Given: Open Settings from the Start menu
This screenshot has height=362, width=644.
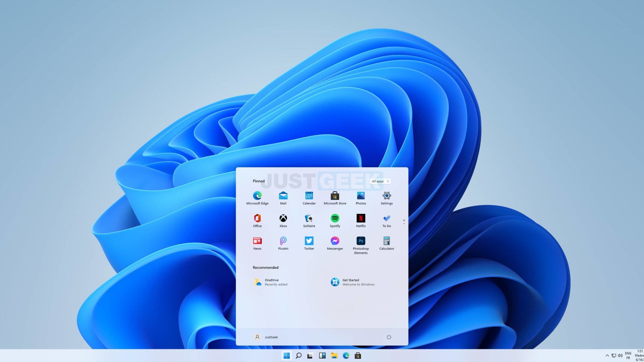Looking at the screenshot, I should point(386,198).
